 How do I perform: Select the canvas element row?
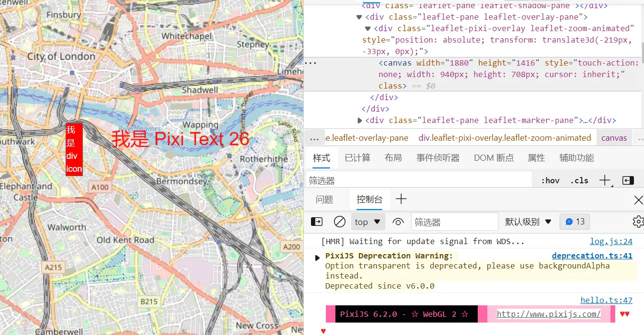[x=474, y=74]
